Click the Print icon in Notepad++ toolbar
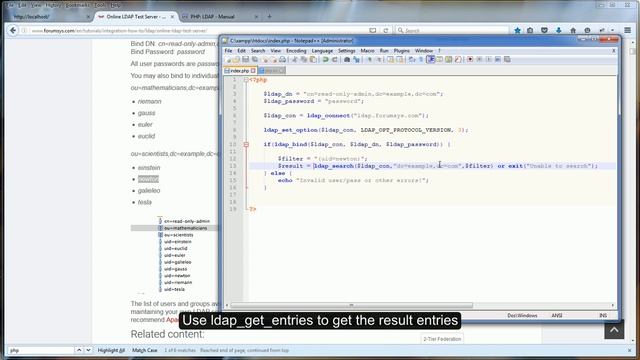 283,60
